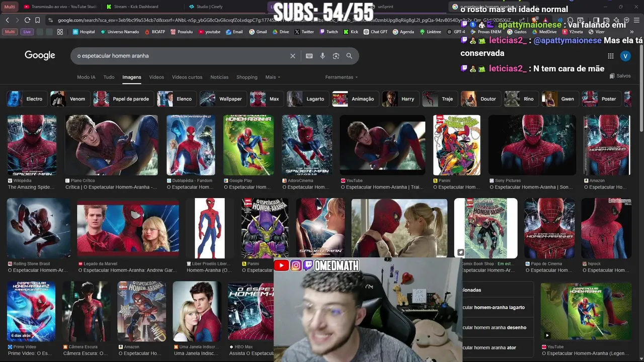Filter images by the Elenco chip

[x=176, y=99]
